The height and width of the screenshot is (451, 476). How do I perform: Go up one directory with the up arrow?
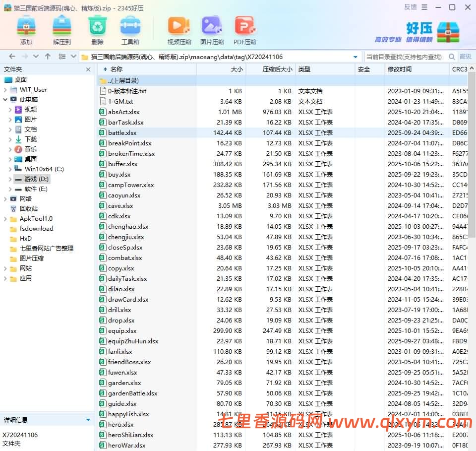pyautogui.click(x=48, y=57)
